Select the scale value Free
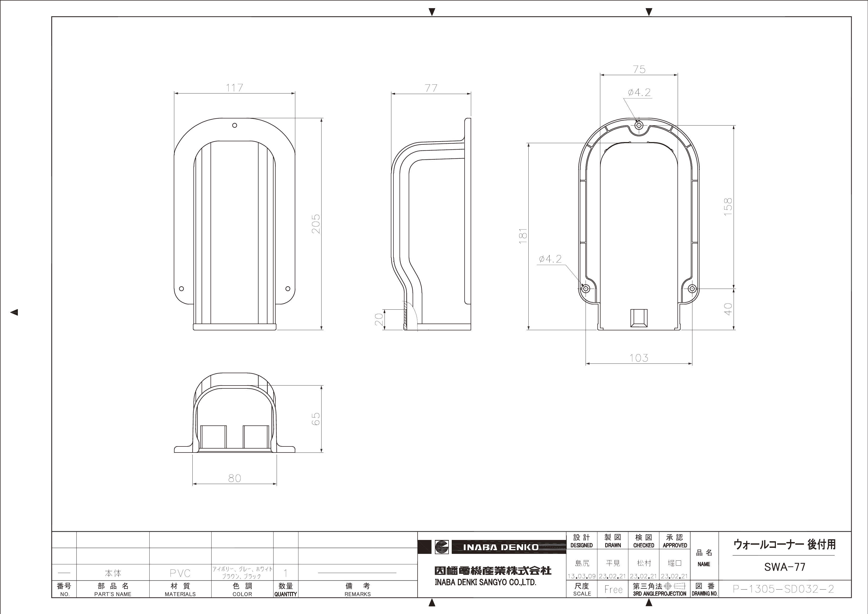This screenshot has width=868, height=614. pyautogui.click(x=613, y=589)
